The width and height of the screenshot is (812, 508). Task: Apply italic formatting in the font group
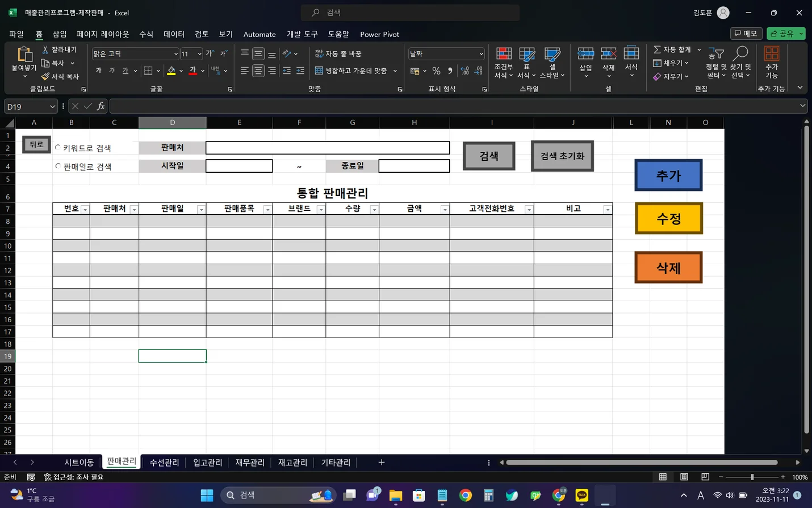point(112,70)
